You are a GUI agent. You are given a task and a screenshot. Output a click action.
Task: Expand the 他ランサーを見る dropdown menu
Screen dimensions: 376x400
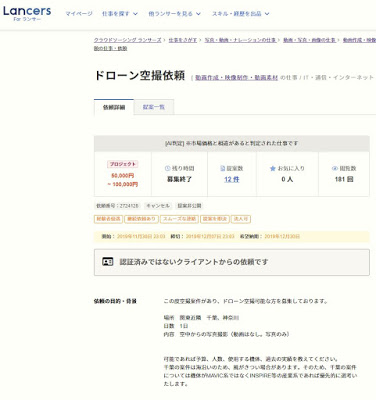point(174,14)
